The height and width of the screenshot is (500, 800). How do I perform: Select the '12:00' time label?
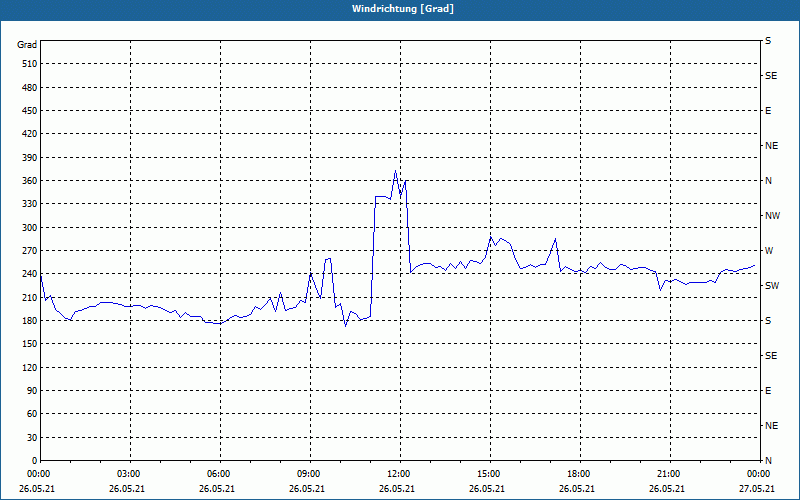tap(399, 474)
